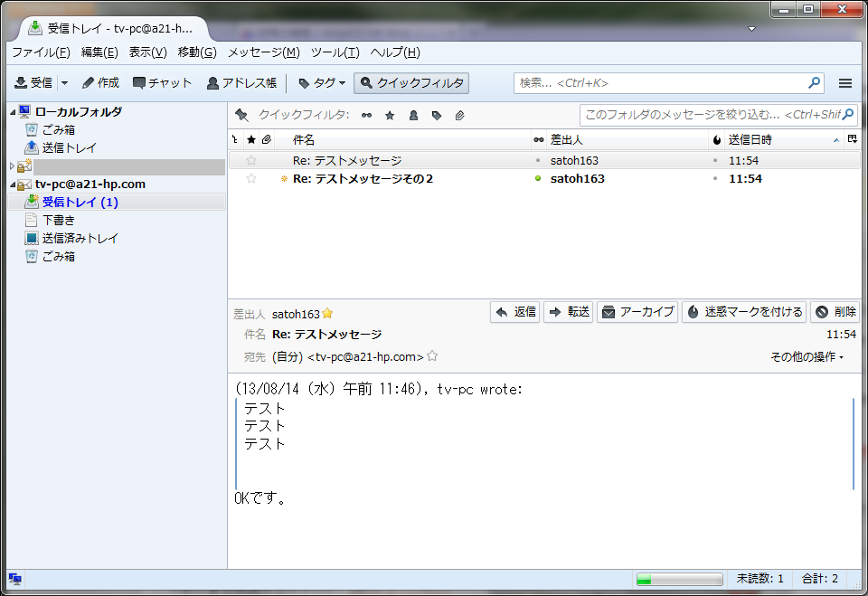Viewport: 868px width, 596px height.
Task: Open the 表示(V) menu
Action: [x=147, y=52]
